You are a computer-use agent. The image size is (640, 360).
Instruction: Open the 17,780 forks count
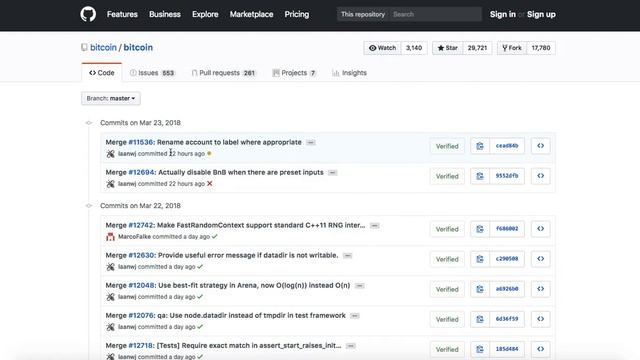tap(541, 48)
